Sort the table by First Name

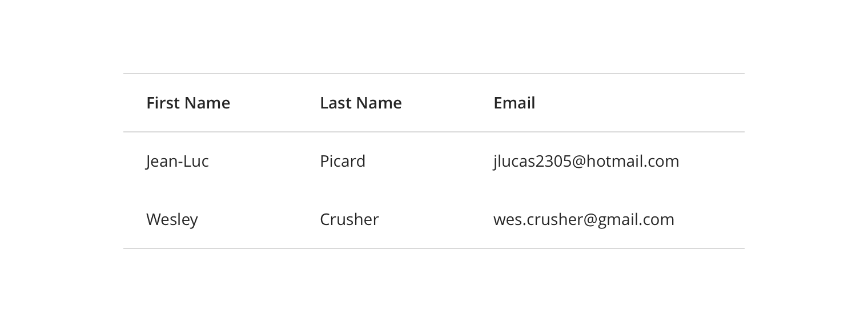[x=188, y=103]
